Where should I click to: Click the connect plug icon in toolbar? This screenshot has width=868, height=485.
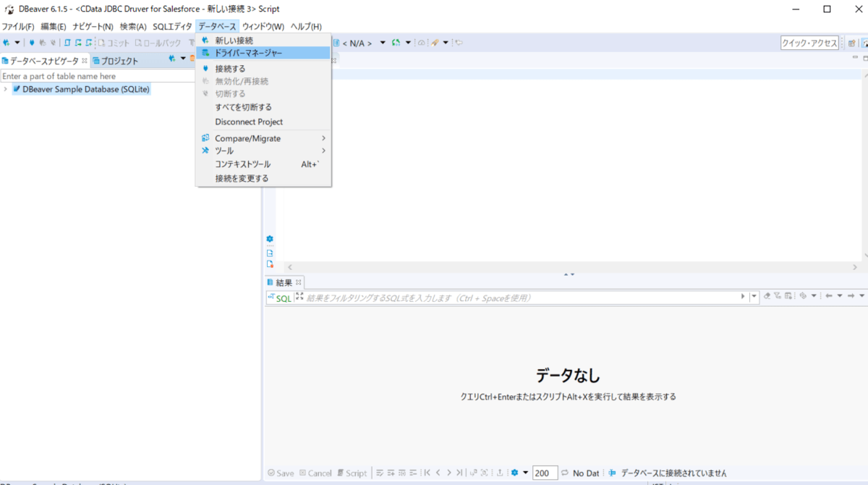point(31,43)
